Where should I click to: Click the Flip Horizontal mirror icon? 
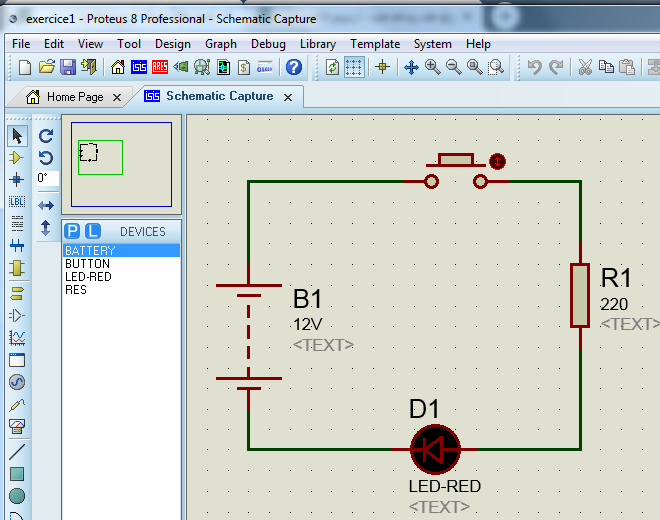click(46, 205)
